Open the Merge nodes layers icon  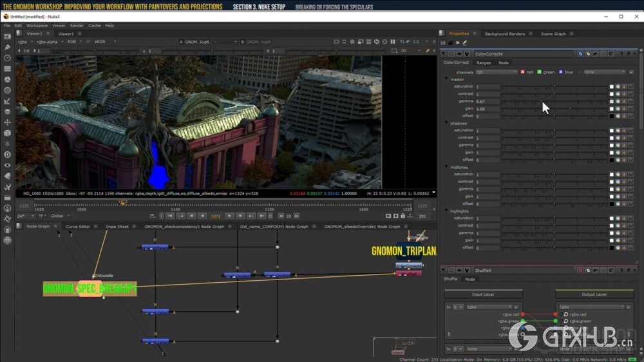coord(7,111)
